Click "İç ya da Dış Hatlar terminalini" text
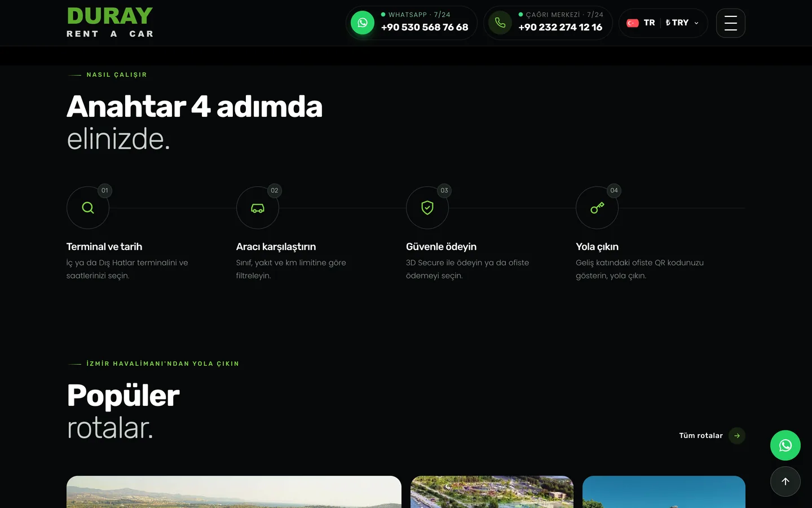 pos(127,262)
